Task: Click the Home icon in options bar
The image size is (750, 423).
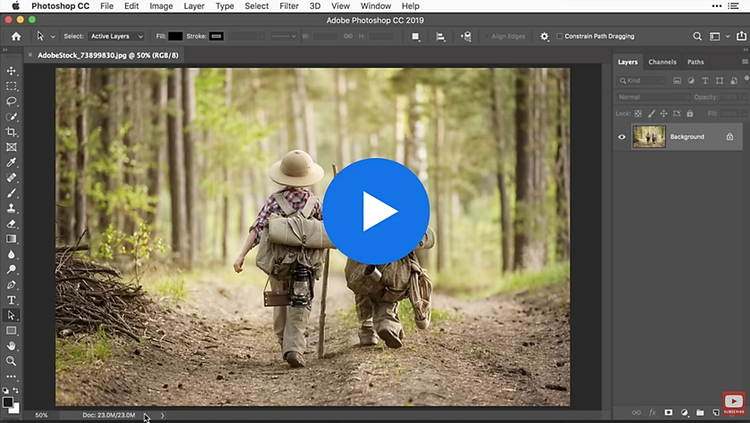Action: pyautogui.click(x=15, y=36)
